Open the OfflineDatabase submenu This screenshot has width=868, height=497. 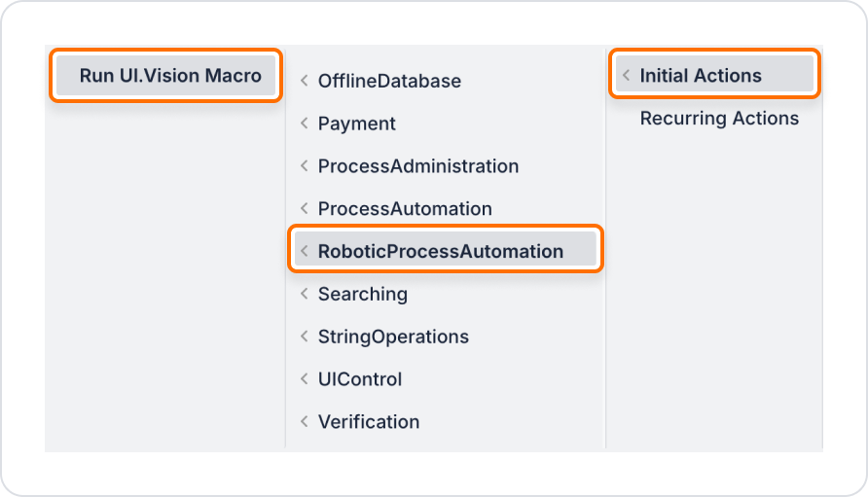(445, 81)
